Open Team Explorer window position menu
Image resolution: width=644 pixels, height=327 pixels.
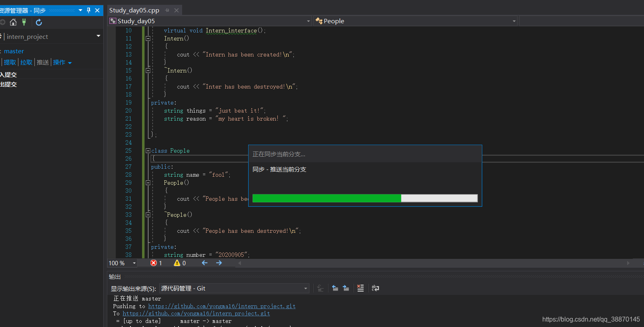(80, 10)
